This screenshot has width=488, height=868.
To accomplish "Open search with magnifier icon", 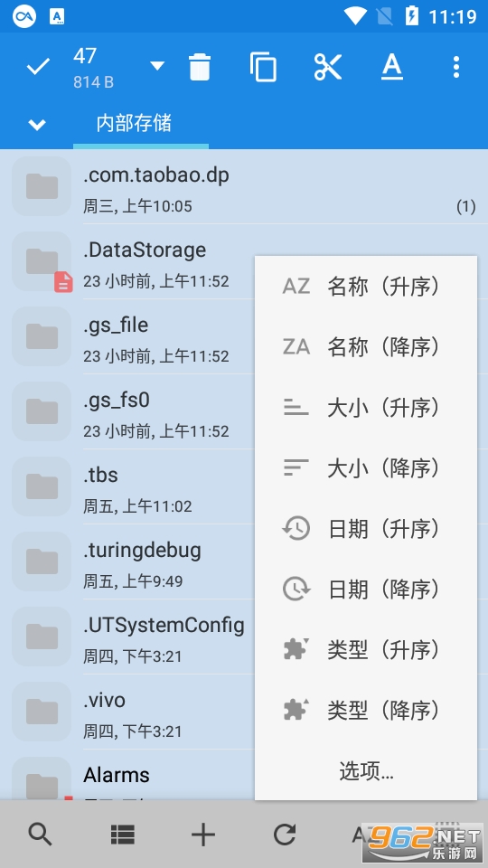I will click(41, 834).
